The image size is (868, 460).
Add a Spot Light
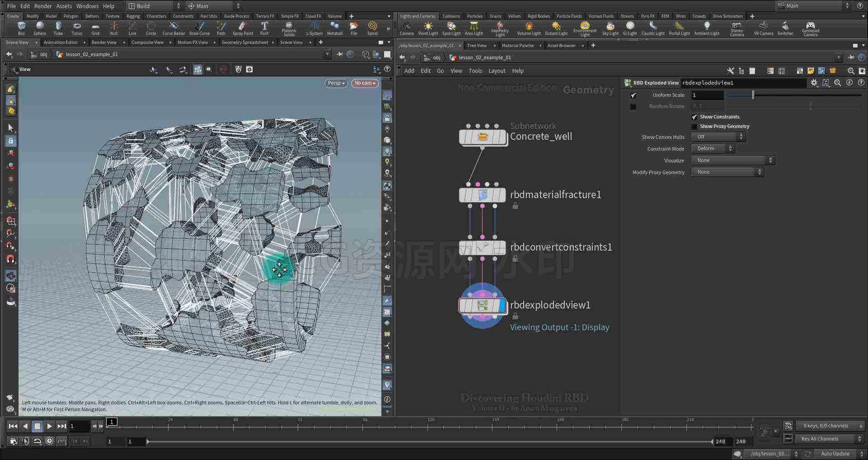[x=451, y=28]
